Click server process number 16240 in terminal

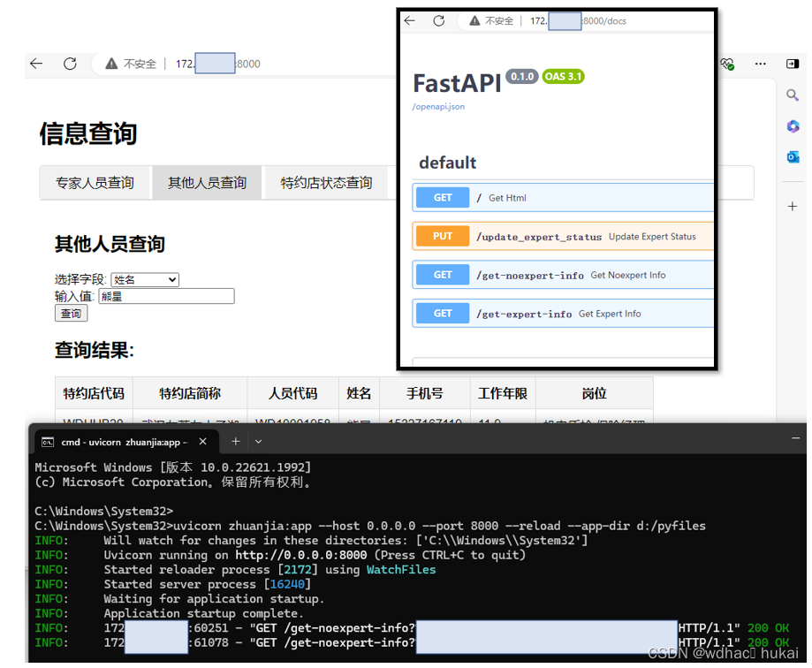pyautogui.click(x=287, y=584)
